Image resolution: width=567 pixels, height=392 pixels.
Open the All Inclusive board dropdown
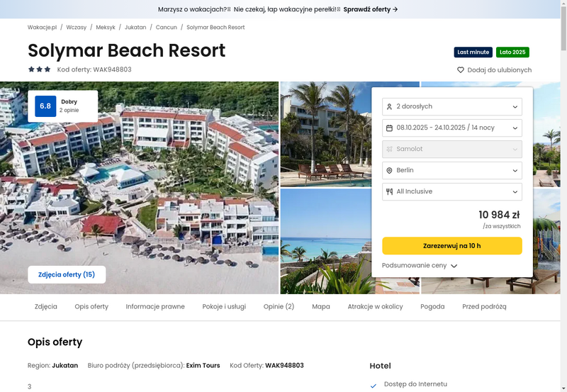[452, 191]
